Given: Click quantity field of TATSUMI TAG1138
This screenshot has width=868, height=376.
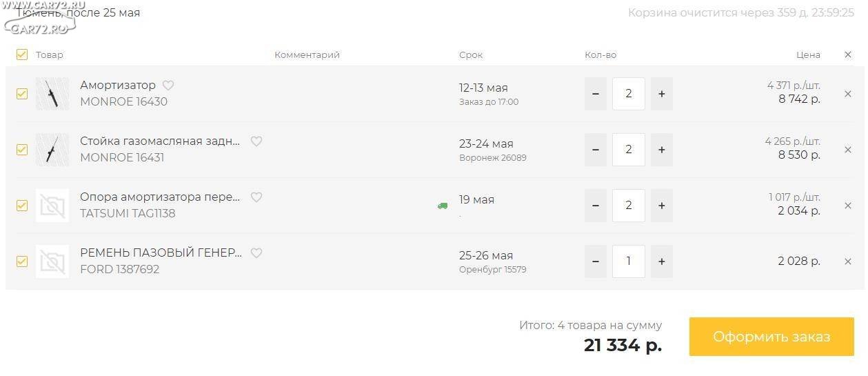Looking at the screenshot, I should coord(629,206).
